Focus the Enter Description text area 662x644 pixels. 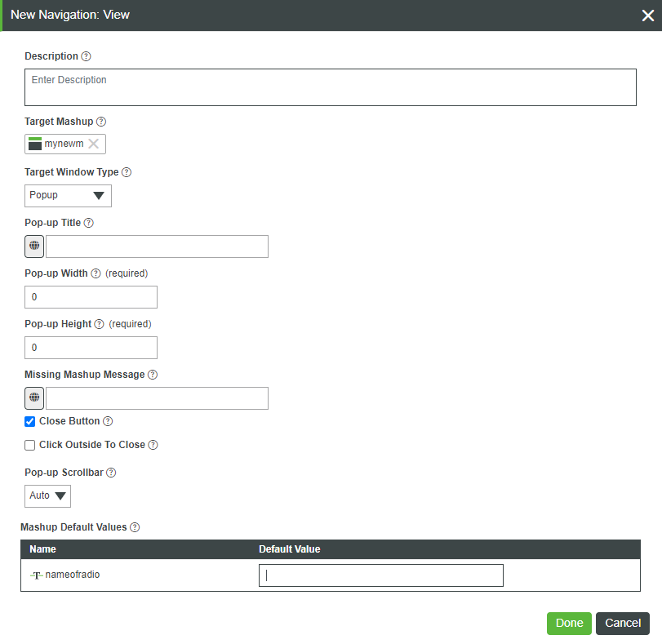(331, 87)
